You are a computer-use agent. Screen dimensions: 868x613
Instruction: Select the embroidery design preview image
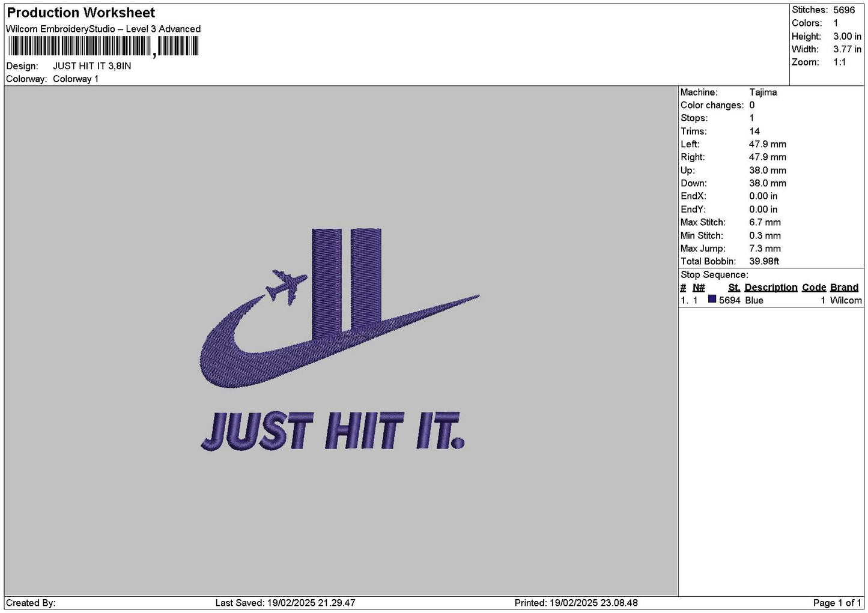(340, 340)
